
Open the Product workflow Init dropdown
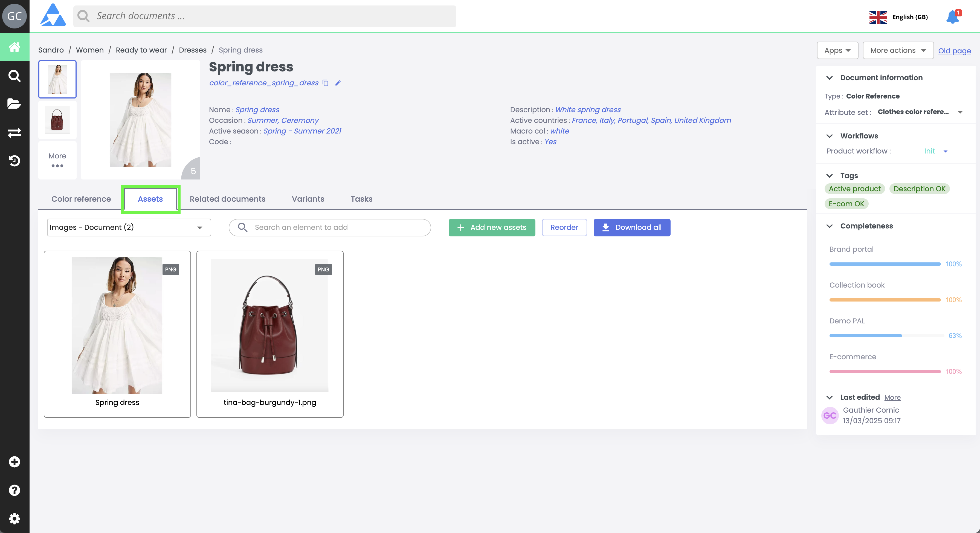(935, 151)
